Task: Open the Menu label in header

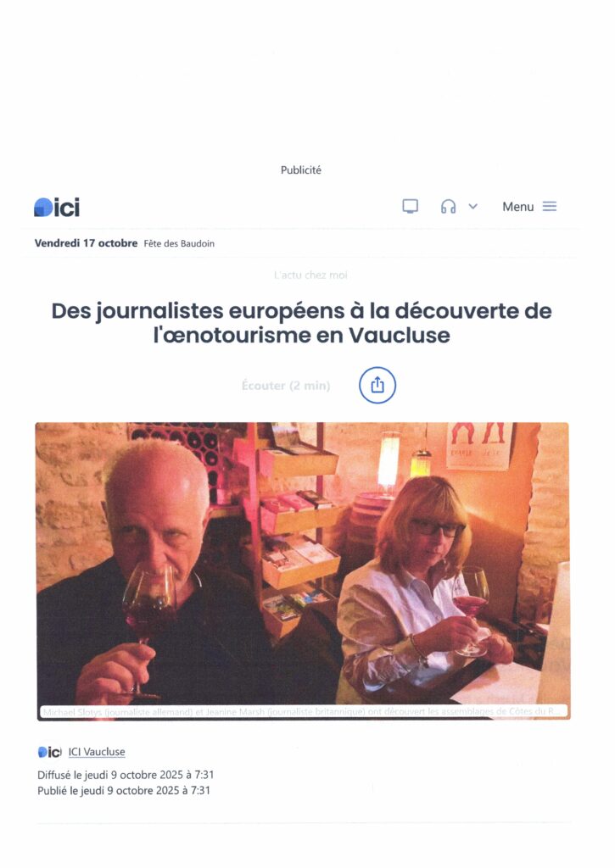Action: point(518,207)
